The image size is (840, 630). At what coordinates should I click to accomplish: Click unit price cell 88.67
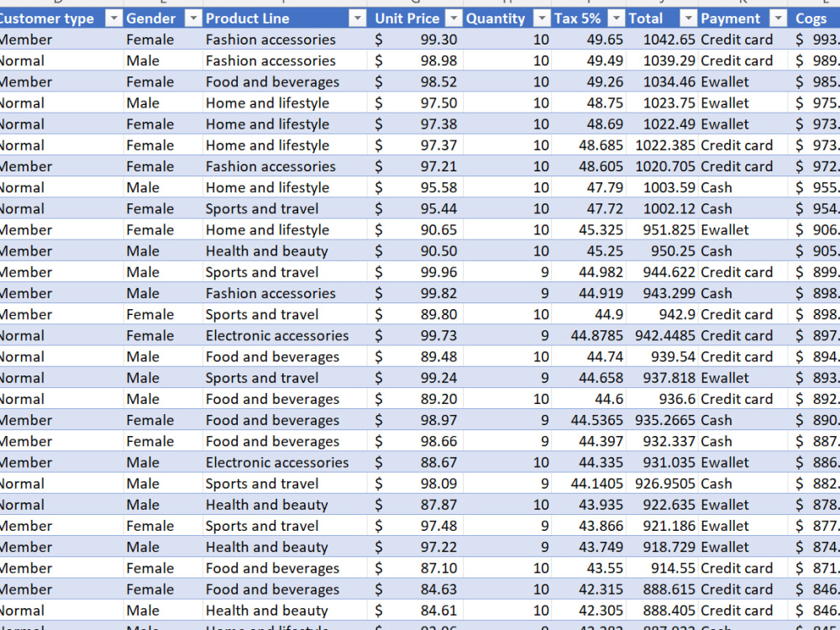pos(415,463)
